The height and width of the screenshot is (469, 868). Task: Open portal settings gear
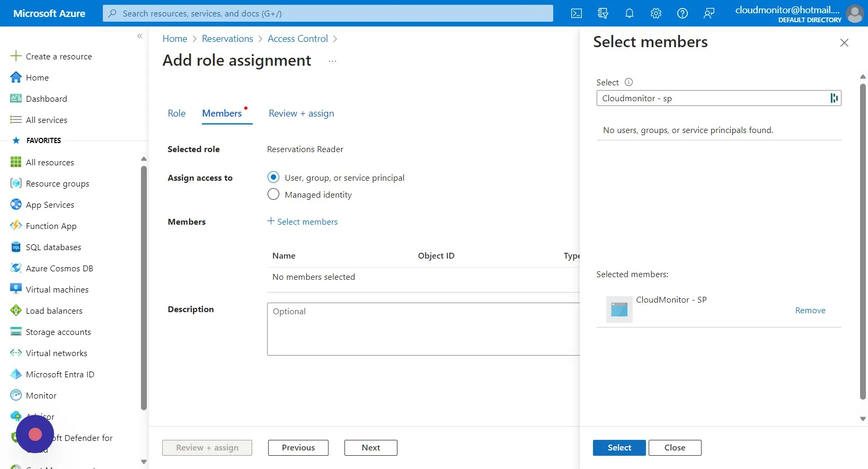coord(656,13)
